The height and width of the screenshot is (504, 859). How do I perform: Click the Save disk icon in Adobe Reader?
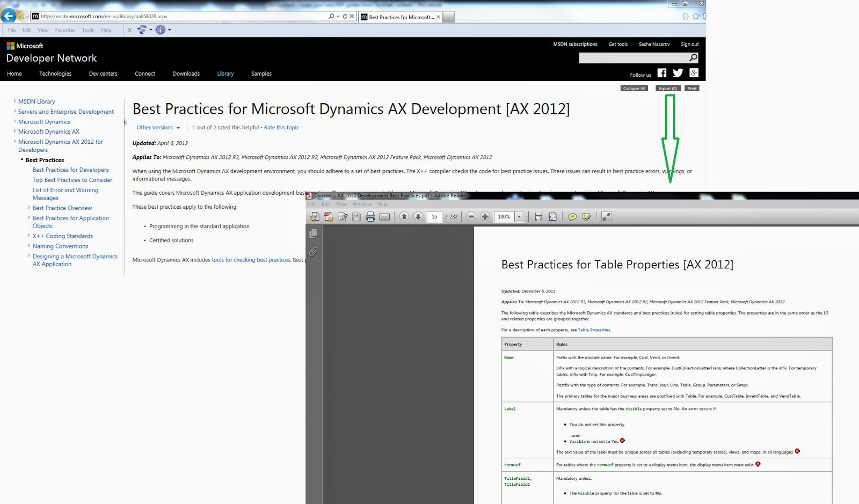coord(356,217)
